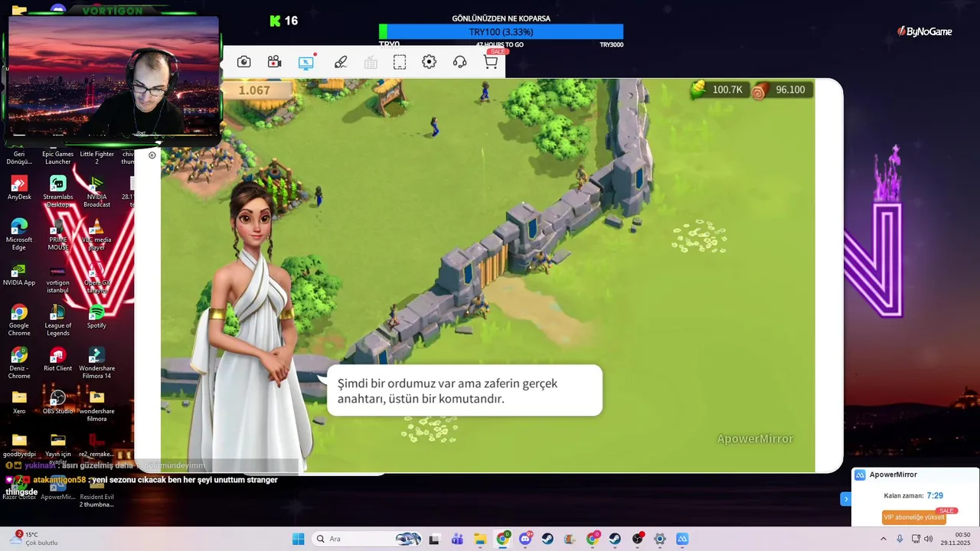Viewport: 980px width, 551px height.
Task: Open vortigon istanbul desktop item
Action: pos(58,278)
